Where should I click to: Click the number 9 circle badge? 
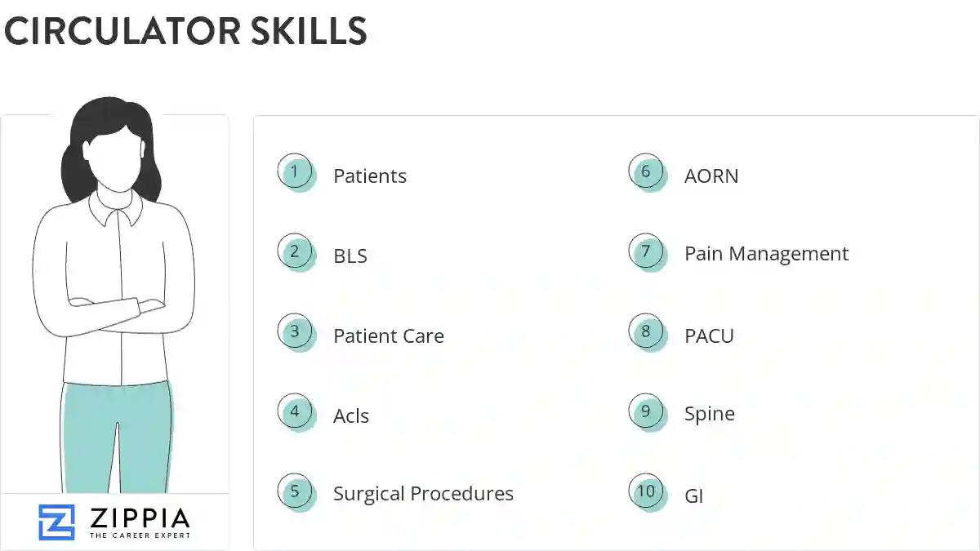646,411
